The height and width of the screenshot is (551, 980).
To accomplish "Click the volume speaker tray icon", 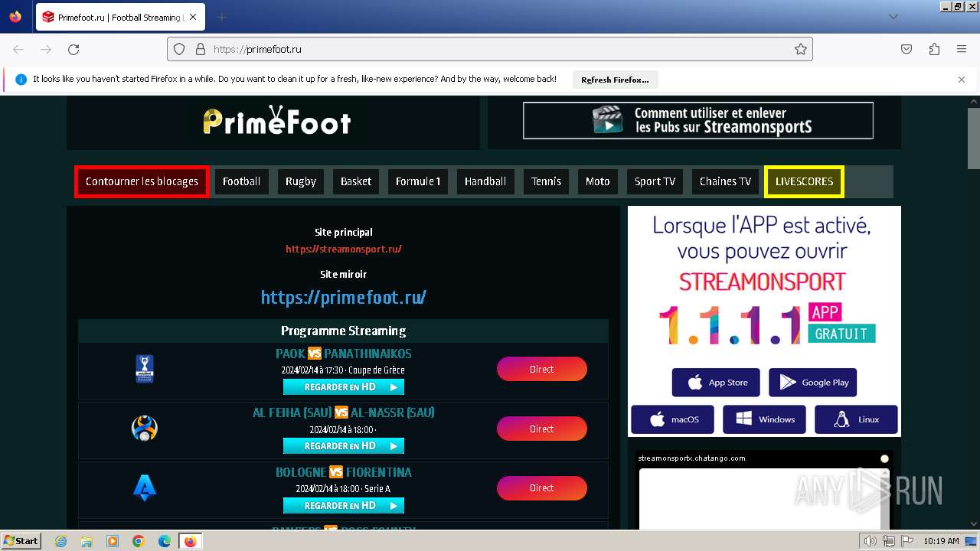I will [x=871, y=541].
